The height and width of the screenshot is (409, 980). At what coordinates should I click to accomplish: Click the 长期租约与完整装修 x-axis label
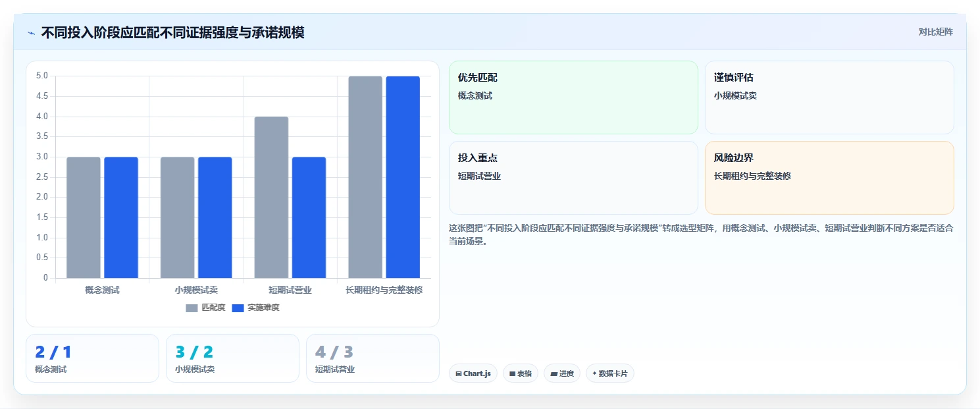pyautogui.click(x=384, y=290)
